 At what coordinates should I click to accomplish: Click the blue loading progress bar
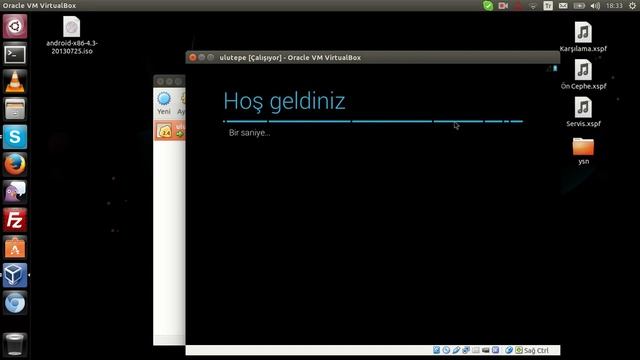[373, 121]
